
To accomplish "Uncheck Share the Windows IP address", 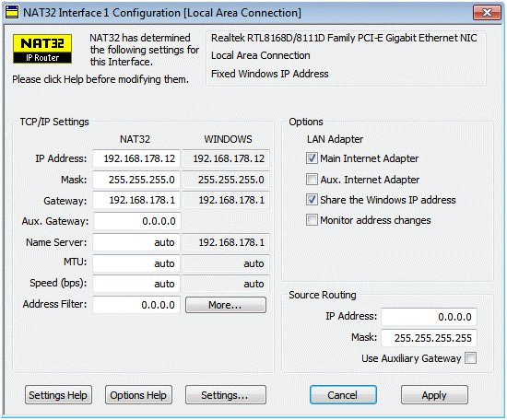I will coord(312,200).
